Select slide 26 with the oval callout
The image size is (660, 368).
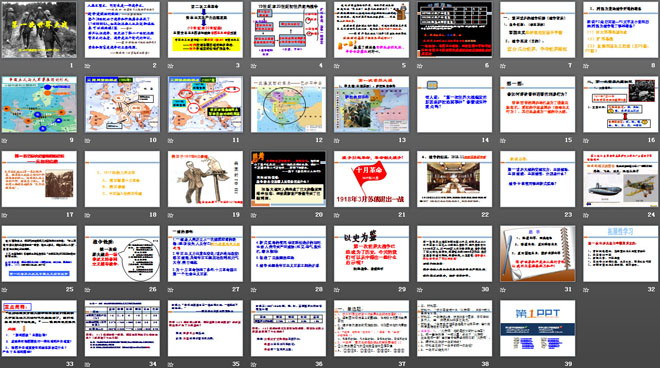click(122, 254)
